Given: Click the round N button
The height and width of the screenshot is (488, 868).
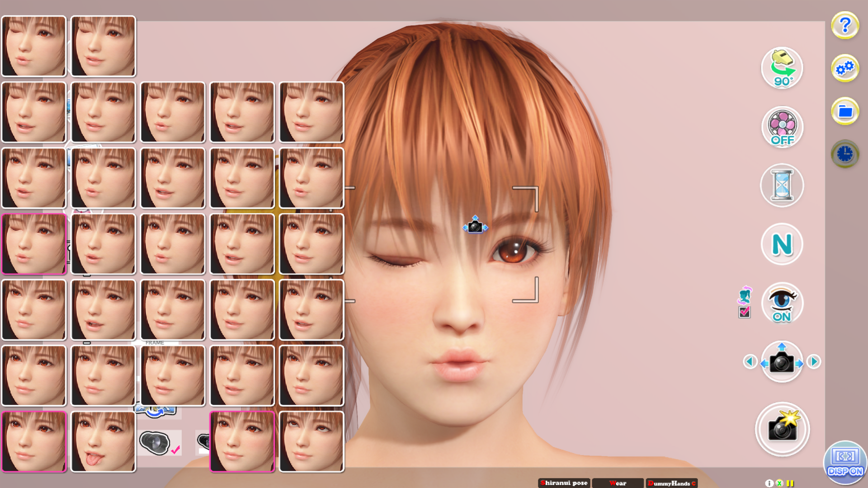Looking at the screenshot, I should coord(782,244).
